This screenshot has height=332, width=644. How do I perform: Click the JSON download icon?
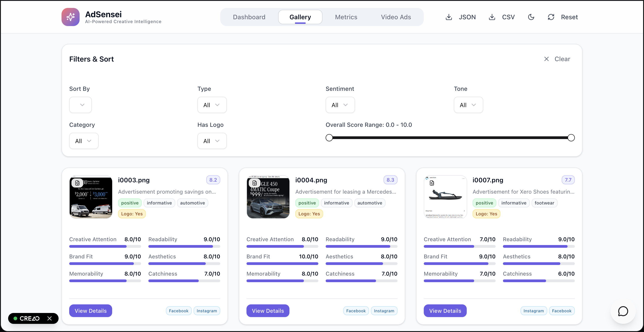(x=449, y=17)
